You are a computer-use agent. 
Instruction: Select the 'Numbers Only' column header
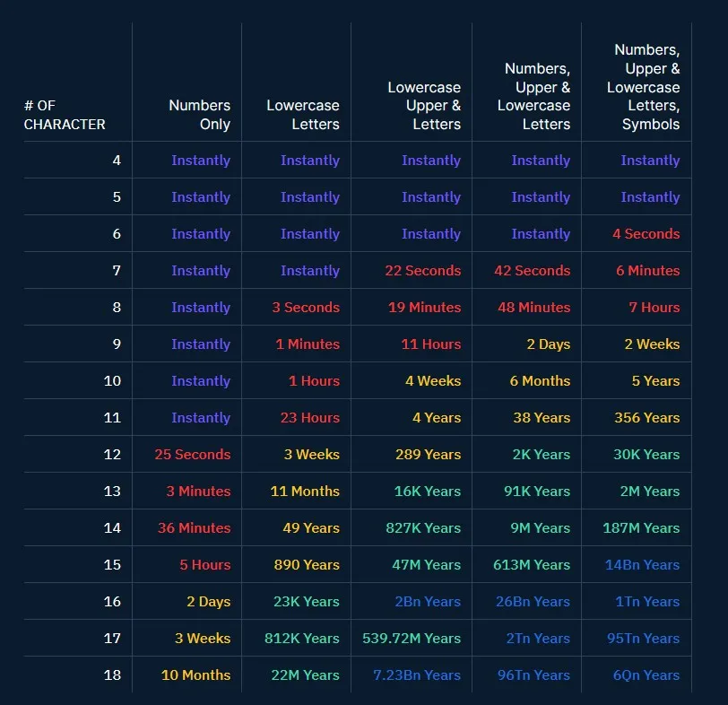pyautogui.click(x=200, y=115)
